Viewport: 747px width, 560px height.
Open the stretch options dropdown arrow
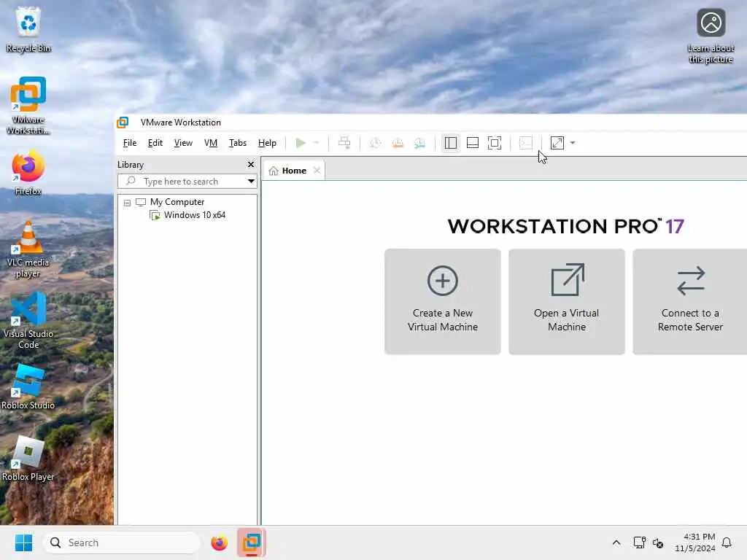[x=573, y=143]
